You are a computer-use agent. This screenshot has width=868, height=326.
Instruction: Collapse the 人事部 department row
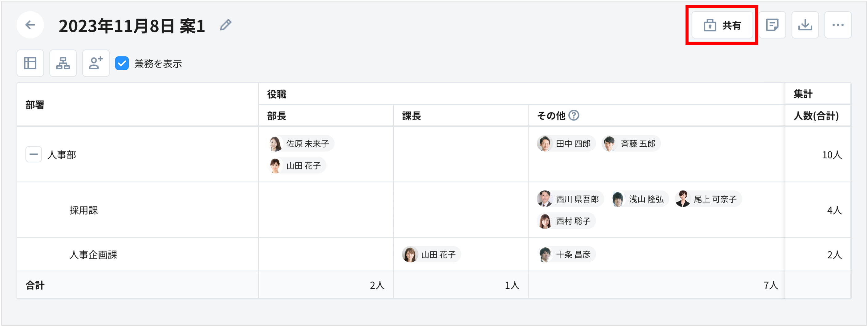(x=33, y=154)
